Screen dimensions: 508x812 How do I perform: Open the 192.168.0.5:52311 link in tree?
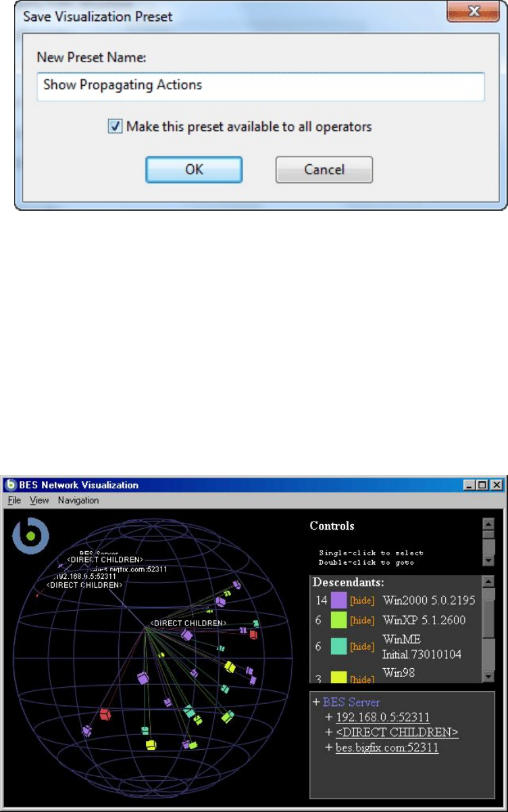pos(383,717)
